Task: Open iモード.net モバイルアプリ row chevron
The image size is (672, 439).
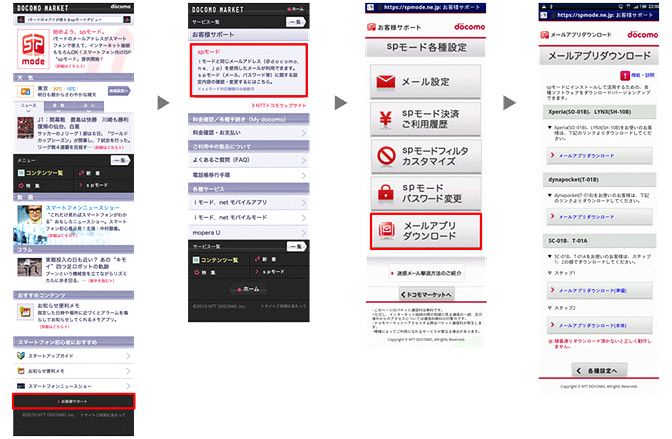Action: pos(303,202)
